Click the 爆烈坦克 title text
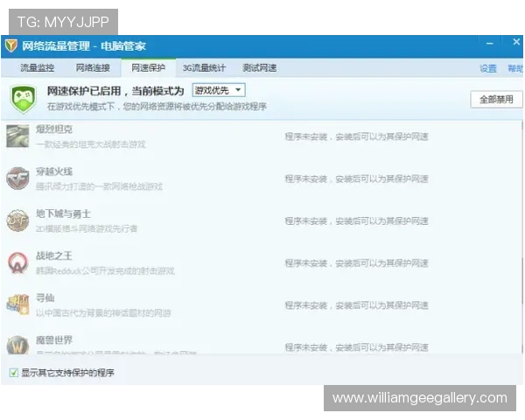The width and height of the screenshot is (525, 420). pyautogui.click(x=54, y=129)
